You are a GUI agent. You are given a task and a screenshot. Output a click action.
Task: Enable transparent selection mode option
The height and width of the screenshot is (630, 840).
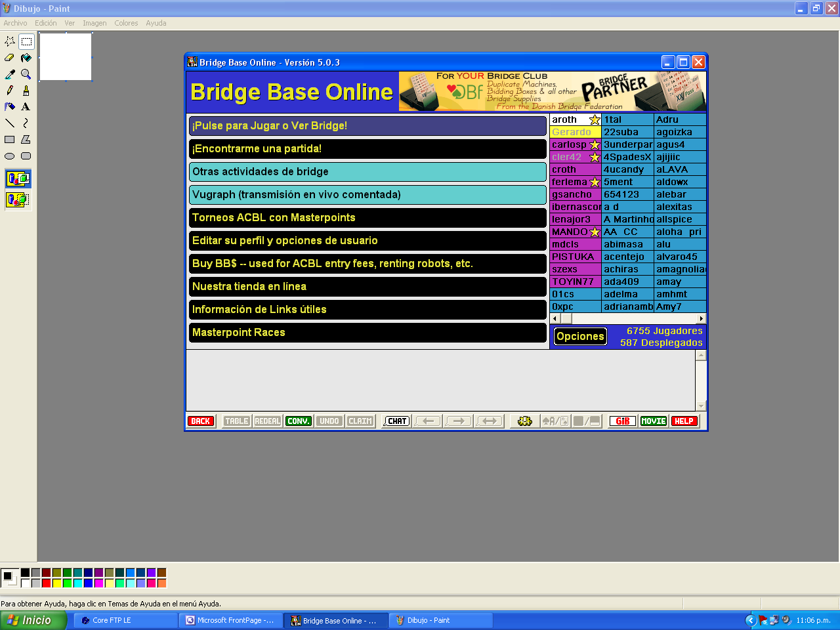tap(18, 199)
